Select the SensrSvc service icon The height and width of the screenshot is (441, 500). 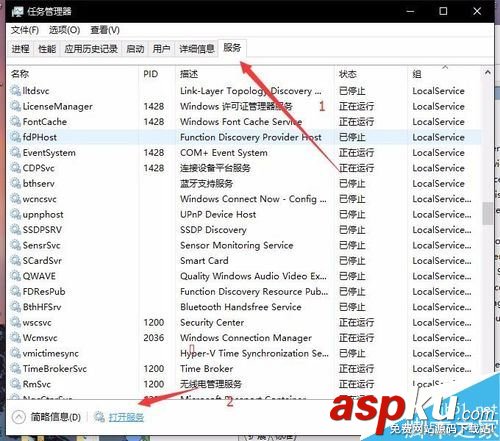click(16, 245)
